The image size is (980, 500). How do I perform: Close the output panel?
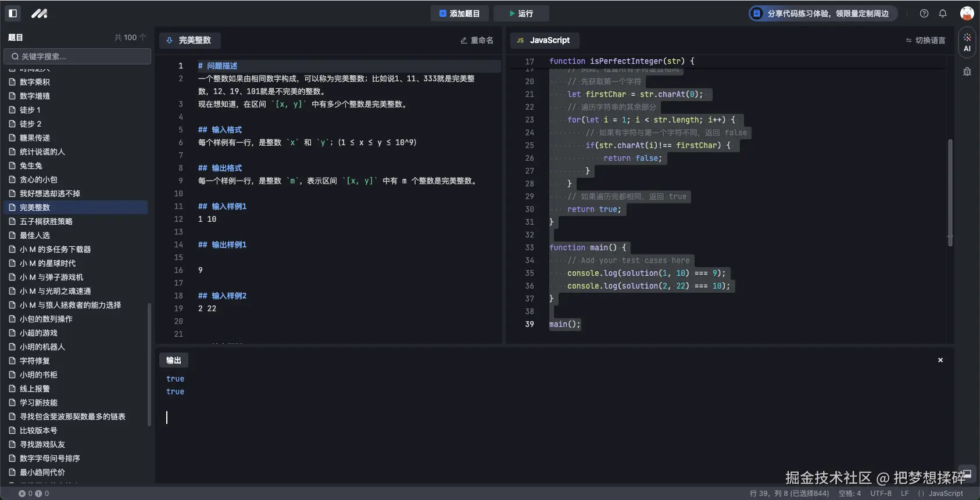tap(940, 360)
